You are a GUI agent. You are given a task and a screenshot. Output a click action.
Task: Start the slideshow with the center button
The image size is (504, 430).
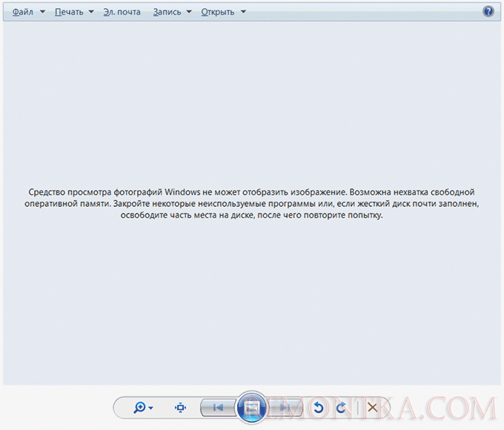[252, 407]
